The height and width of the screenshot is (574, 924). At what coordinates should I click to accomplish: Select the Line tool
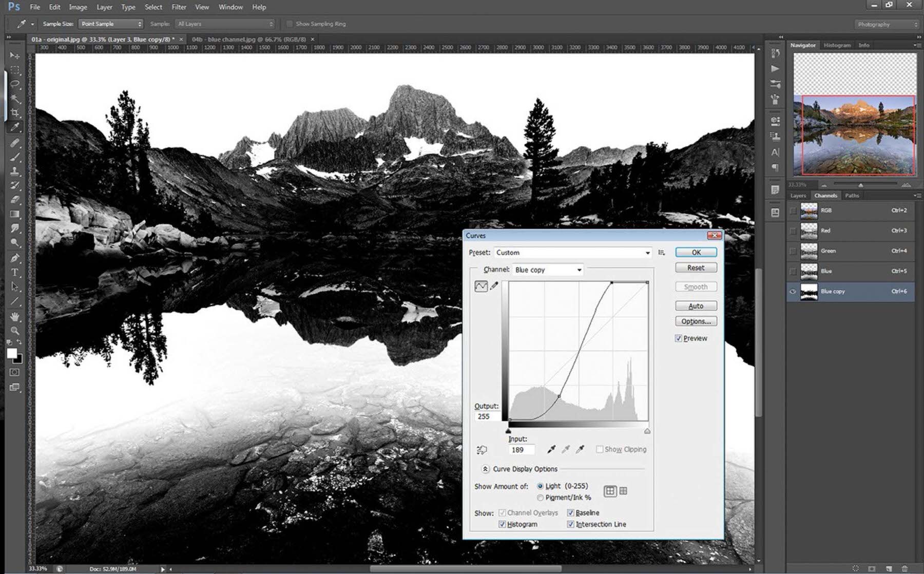click(14, 301)
